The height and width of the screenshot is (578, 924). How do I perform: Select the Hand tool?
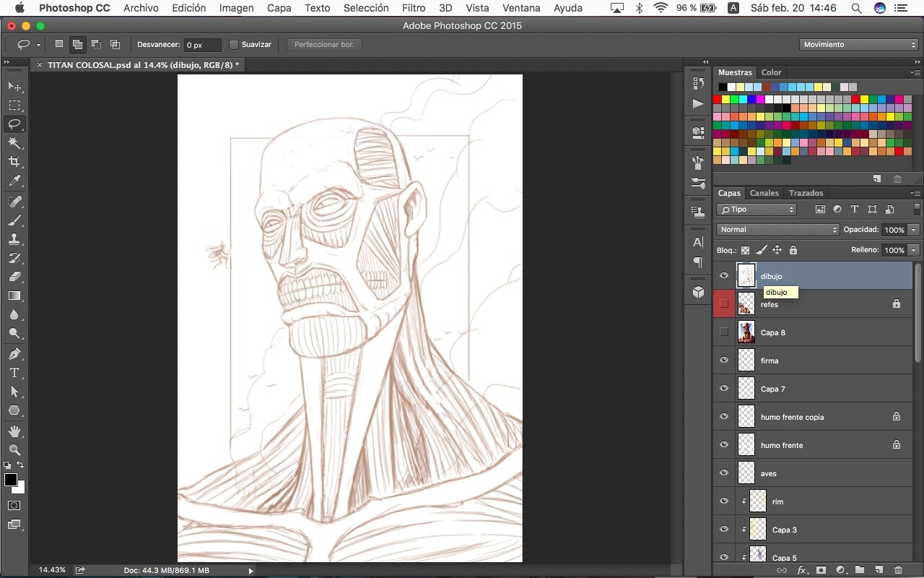14,431
